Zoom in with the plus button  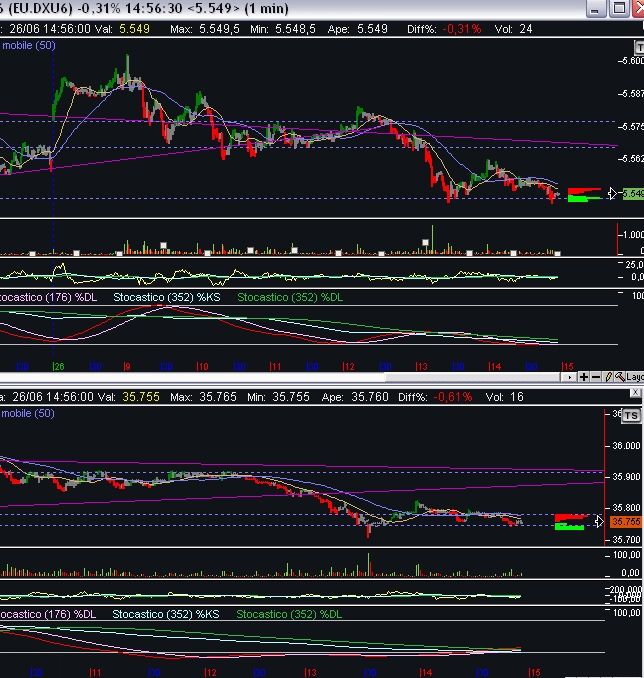click(584, 377)
